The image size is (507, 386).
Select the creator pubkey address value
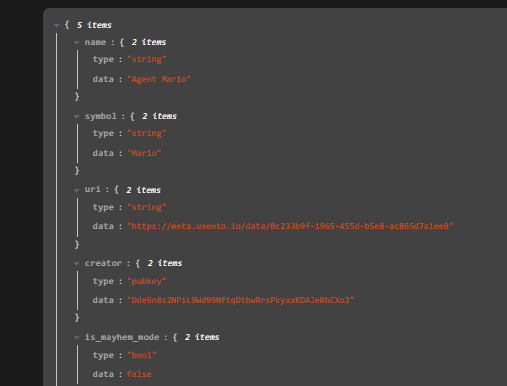pos(241,300)
